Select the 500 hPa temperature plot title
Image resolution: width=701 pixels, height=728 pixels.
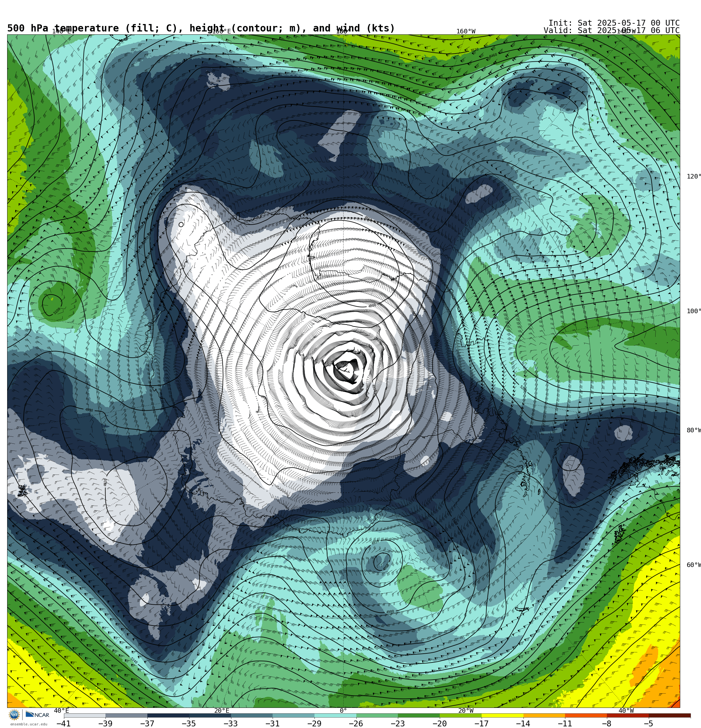[201, 28]
